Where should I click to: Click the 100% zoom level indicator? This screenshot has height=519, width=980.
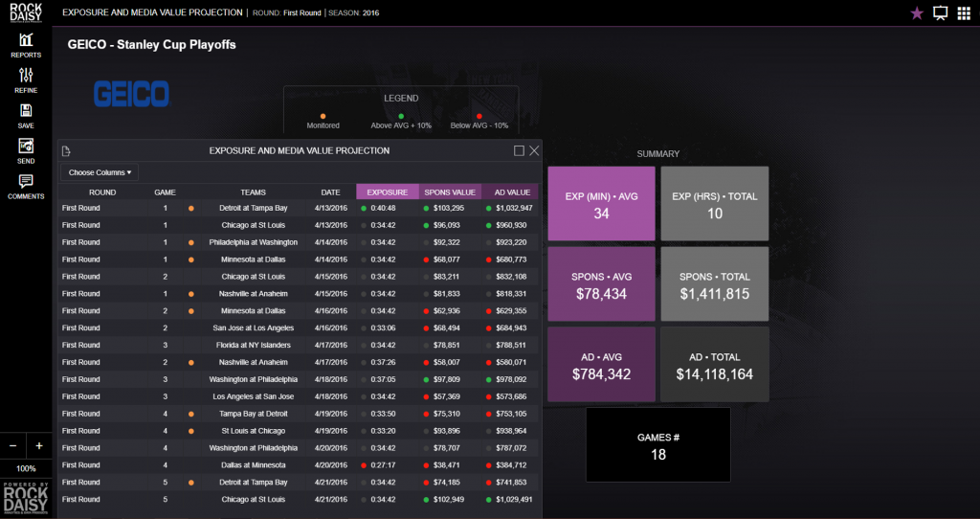26,468
